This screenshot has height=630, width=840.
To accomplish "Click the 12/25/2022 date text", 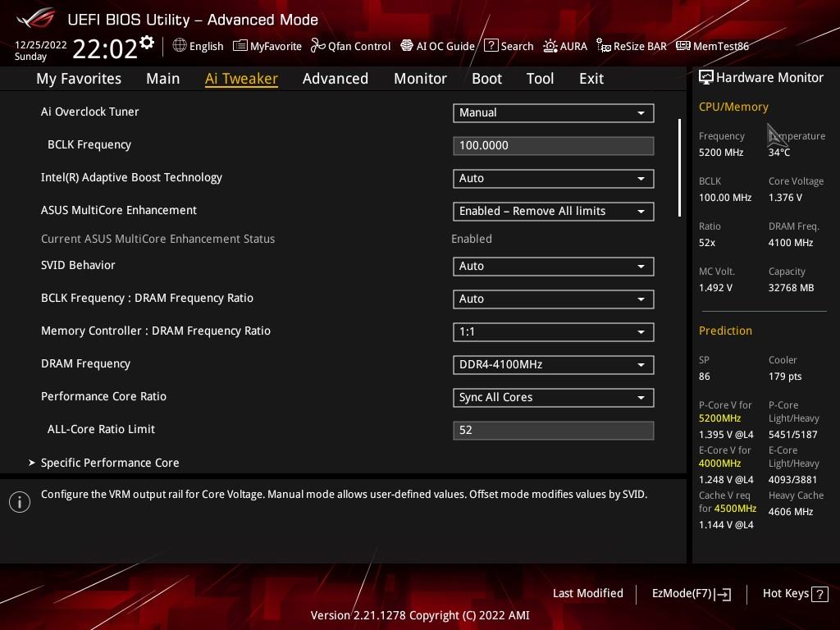I will click(x=41, y=45).
